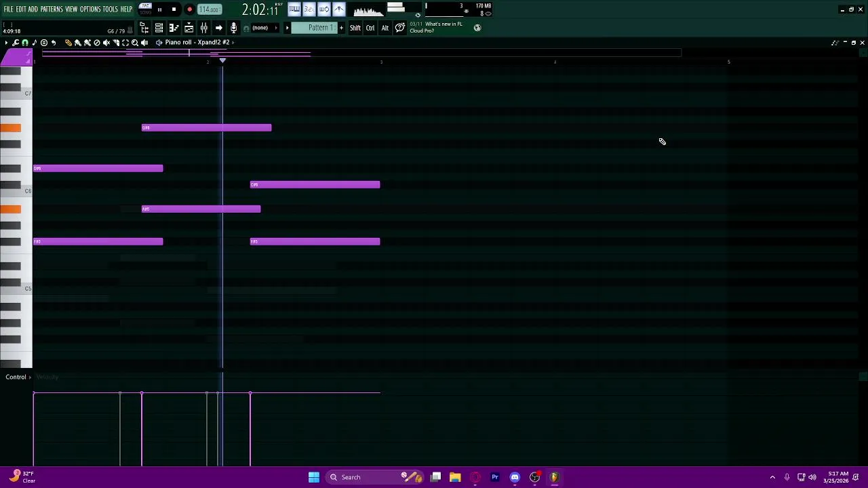This screenshot has width=868, height=488.
Task: Click the taskbar Search box
Action: coord(375,477)
